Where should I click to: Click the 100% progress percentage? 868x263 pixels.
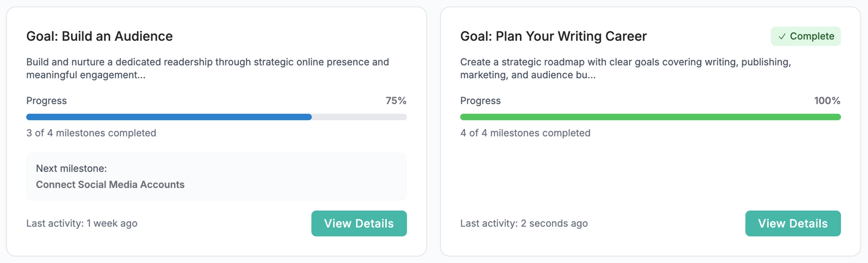coord(827,101)
